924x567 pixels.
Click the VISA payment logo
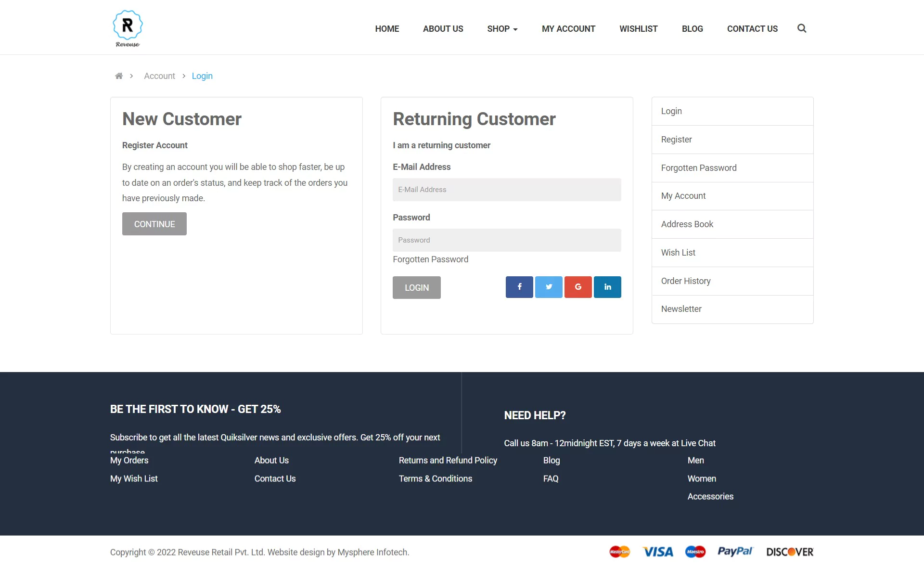click(658, 552)
